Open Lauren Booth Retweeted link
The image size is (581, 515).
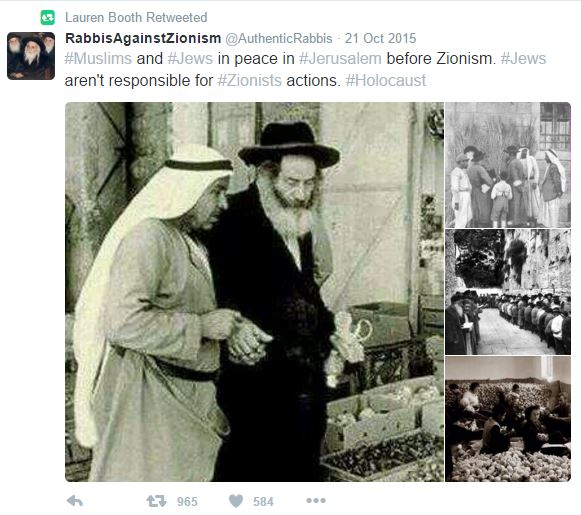[136, 17]
